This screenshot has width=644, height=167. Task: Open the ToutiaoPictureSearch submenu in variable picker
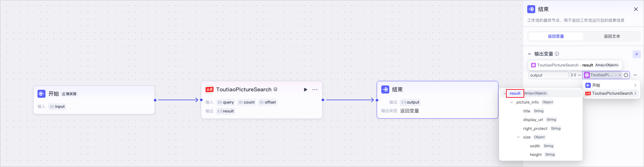611,93
